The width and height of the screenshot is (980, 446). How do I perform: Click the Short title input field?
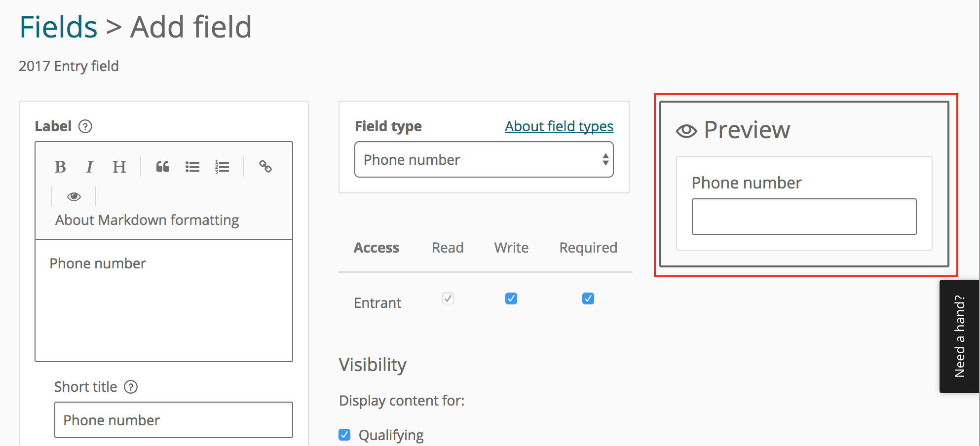point(173,420)
